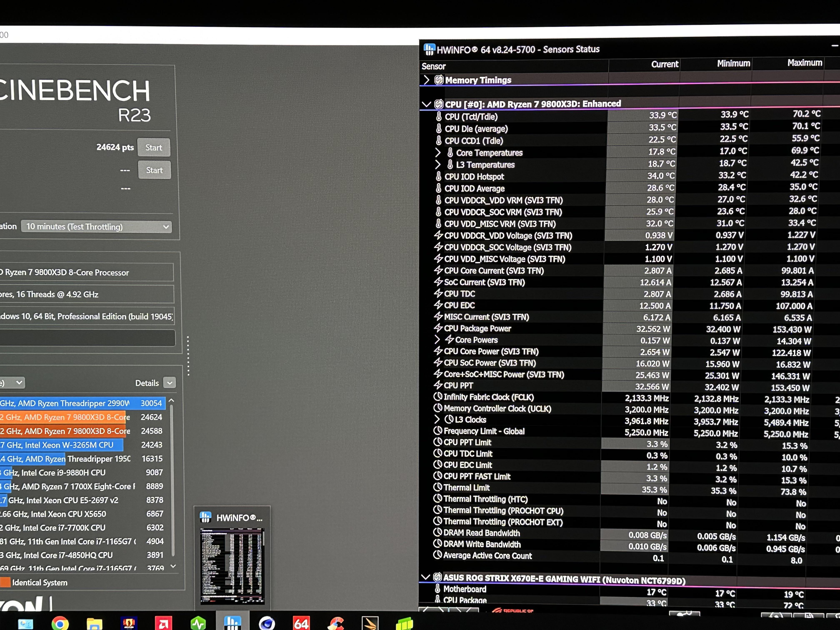Click the green blocks taskbar icon

404,624
